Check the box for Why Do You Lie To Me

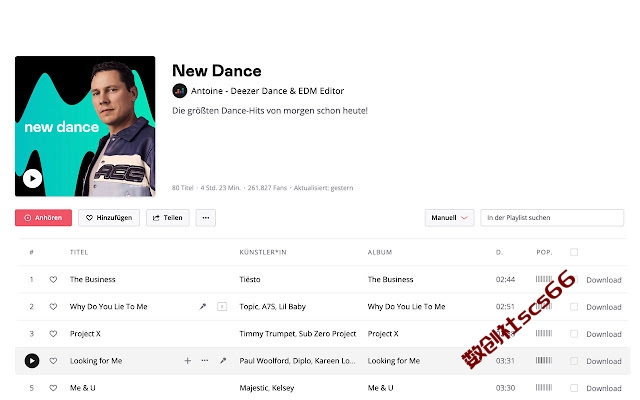point(574,307)
